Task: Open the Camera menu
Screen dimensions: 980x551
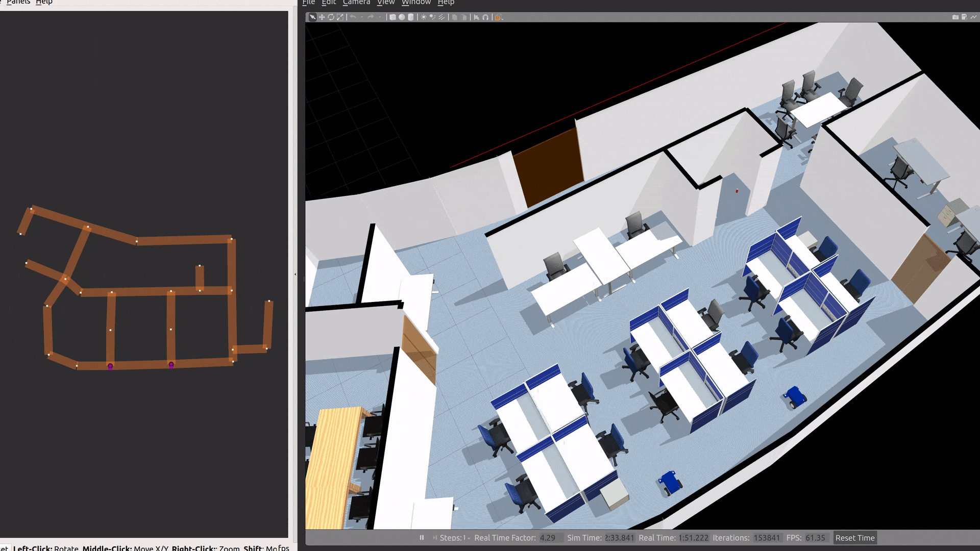Action: point(356,3)
